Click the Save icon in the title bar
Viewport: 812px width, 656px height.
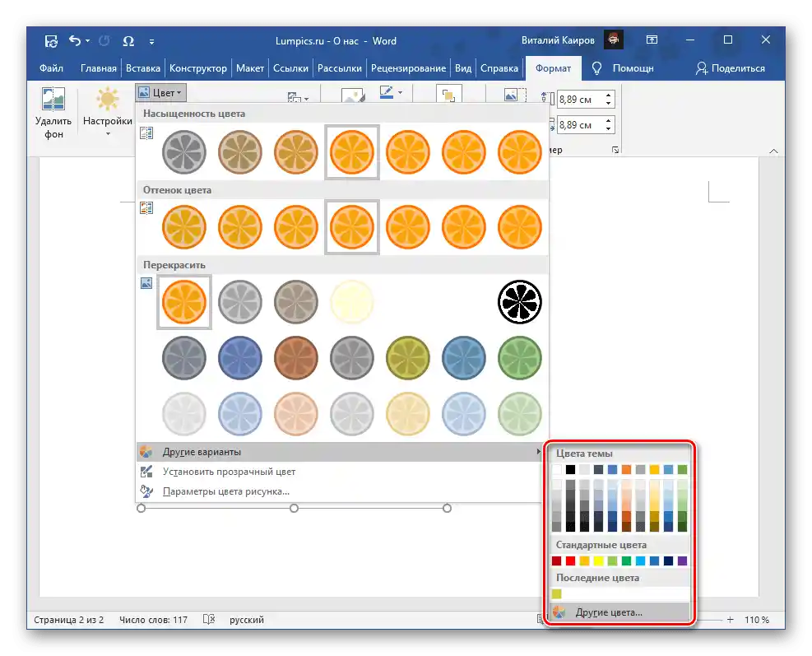(51, 40)
